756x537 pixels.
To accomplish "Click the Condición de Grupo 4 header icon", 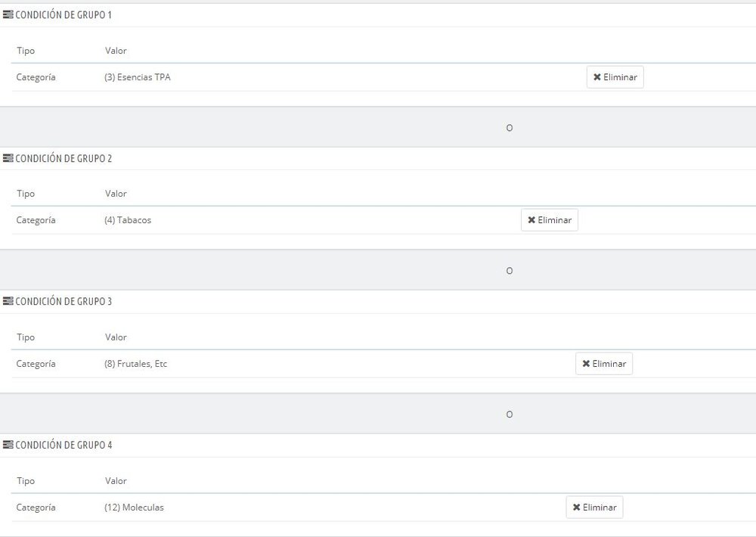I will click(8, 445).
